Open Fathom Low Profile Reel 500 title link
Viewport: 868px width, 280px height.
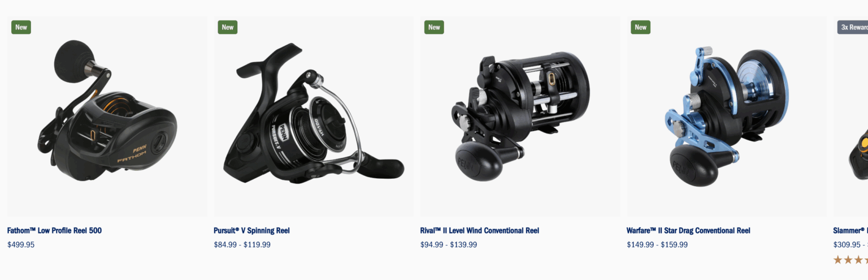[54, 231]
